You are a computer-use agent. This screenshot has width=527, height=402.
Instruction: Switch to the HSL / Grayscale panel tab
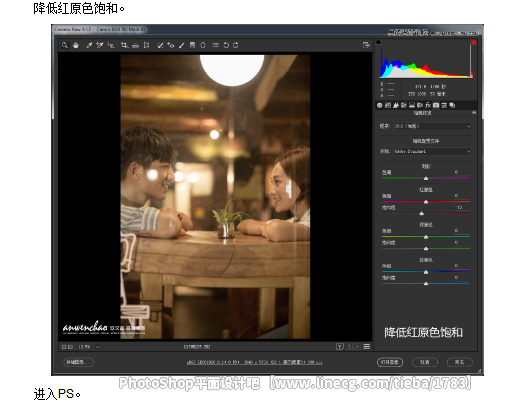[x=404, y=105]
